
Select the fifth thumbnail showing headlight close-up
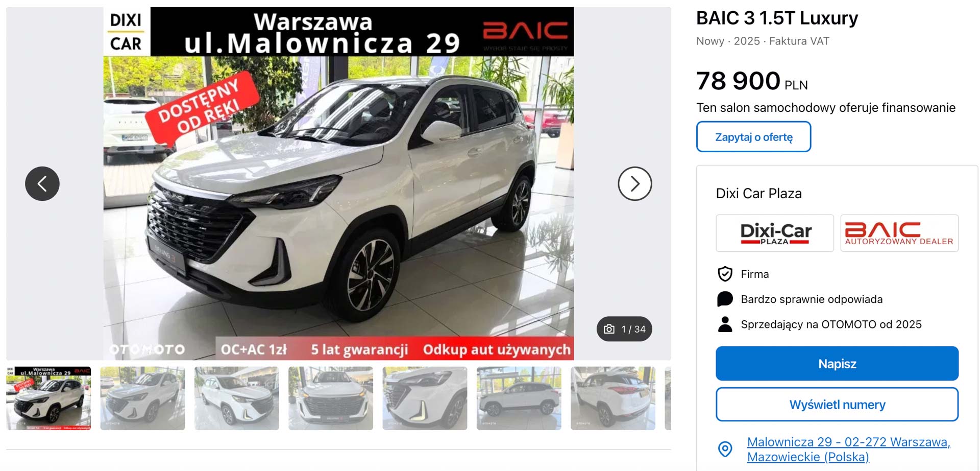(x=425, y=398)
